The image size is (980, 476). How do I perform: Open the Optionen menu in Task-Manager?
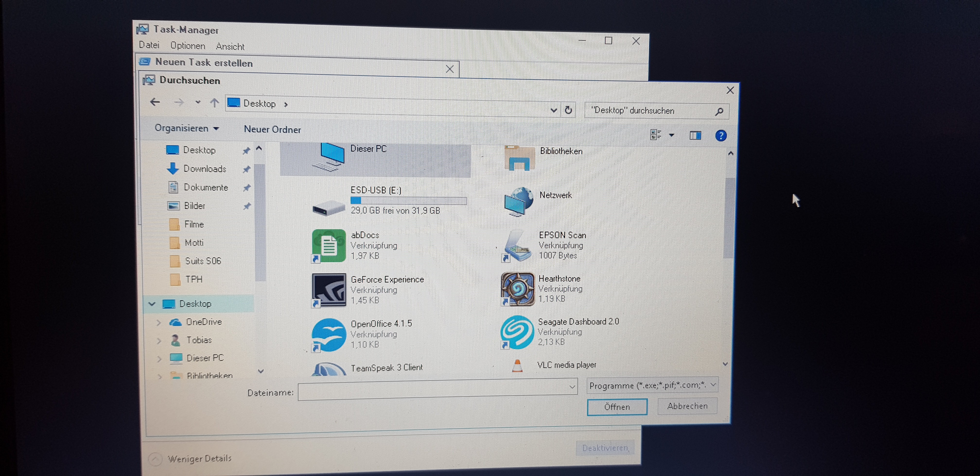pyautogui.click(x=188, y=46)
